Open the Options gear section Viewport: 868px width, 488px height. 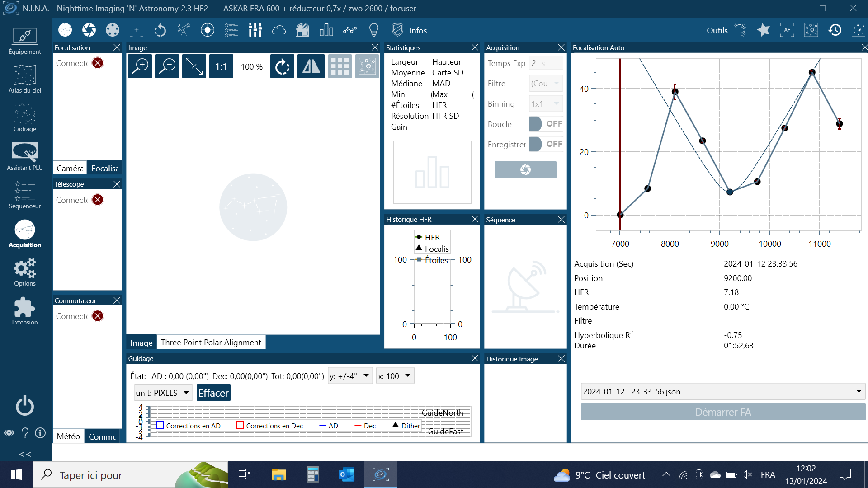point(24,272)
